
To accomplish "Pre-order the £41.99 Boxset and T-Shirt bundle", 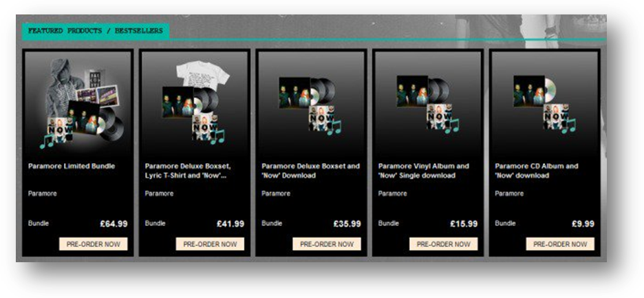I will (x=211, y=244).
